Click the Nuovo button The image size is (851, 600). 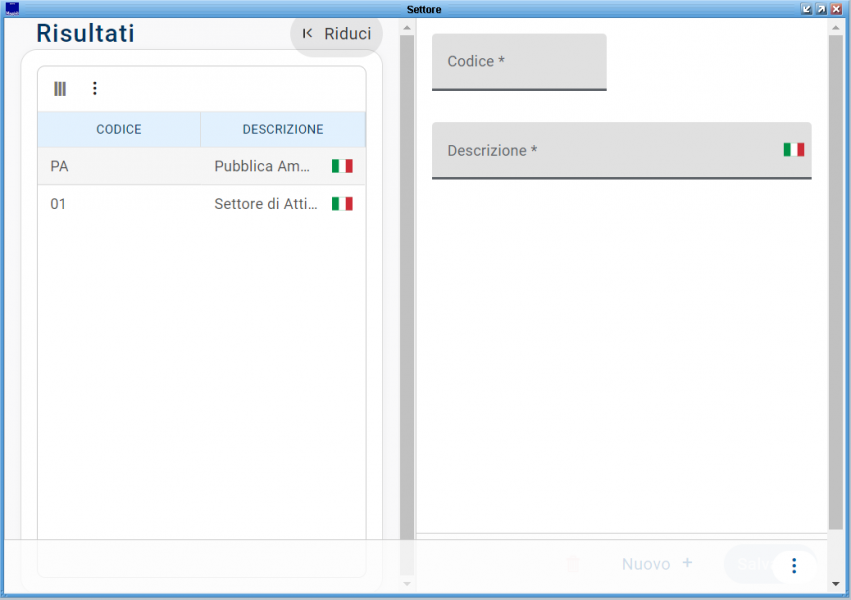657,564
